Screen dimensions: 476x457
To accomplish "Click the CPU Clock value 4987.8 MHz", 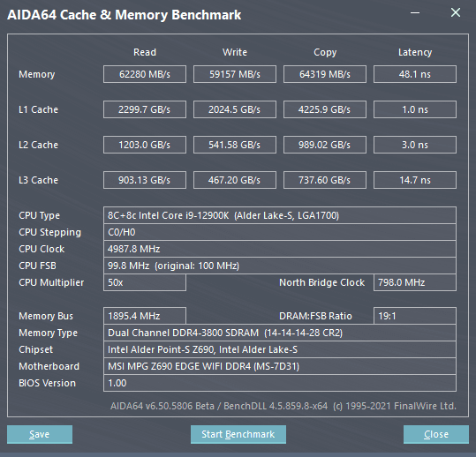I will 280,249.
